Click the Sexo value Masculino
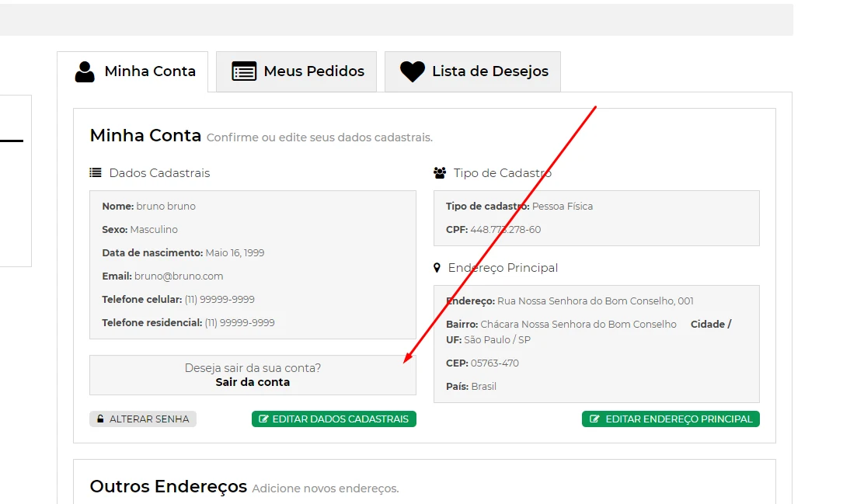 click(154, 230)
